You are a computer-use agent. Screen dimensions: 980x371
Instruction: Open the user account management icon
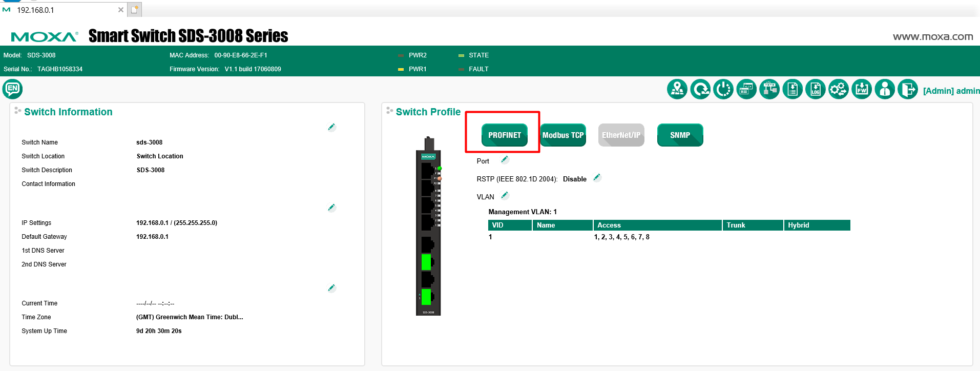tap(885, 90)
